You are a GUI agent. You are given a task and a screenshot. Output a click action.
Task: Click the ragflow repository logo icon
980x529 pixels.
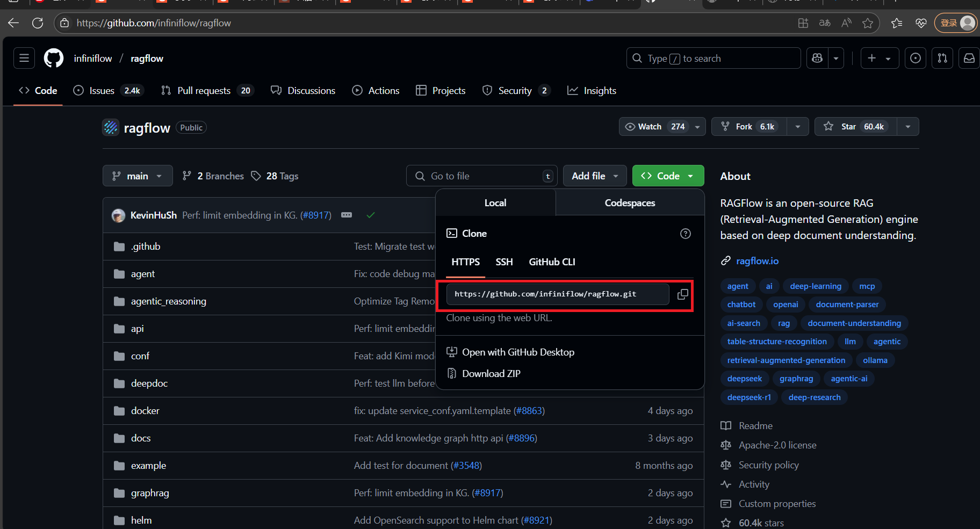(x=111, y=127)
